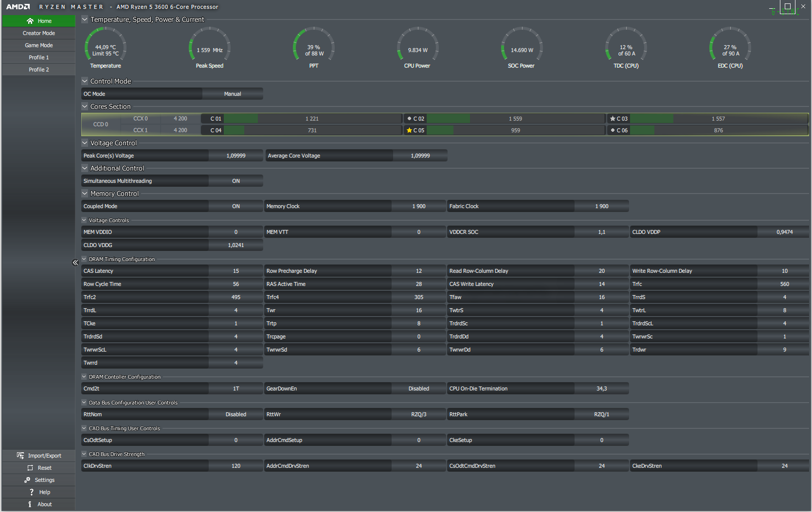This screenshot has height=512, width=812.
Task: Toggle RttNom Disabled value
Action: [236, 414]
